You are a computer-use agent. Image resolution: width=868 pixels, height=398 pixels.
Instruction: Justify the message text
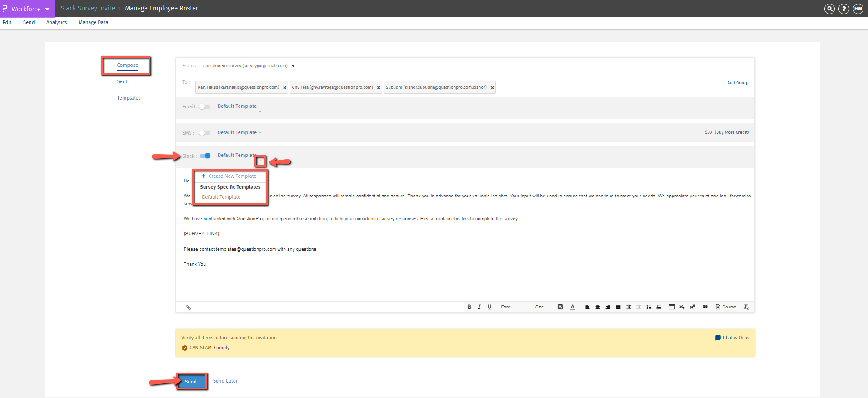pyautogui.click(x=618, y=307)
